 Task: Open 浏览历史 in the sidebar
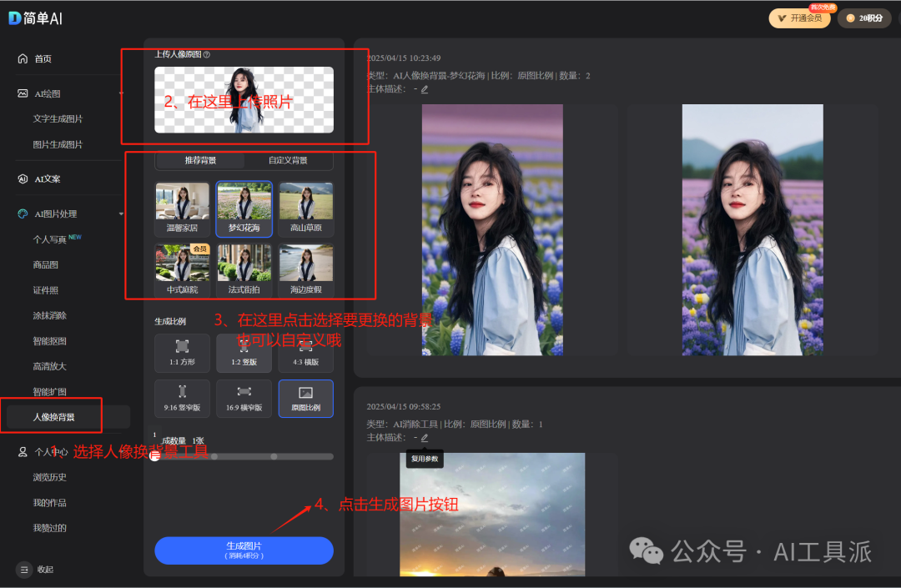(x=49, y=477)
